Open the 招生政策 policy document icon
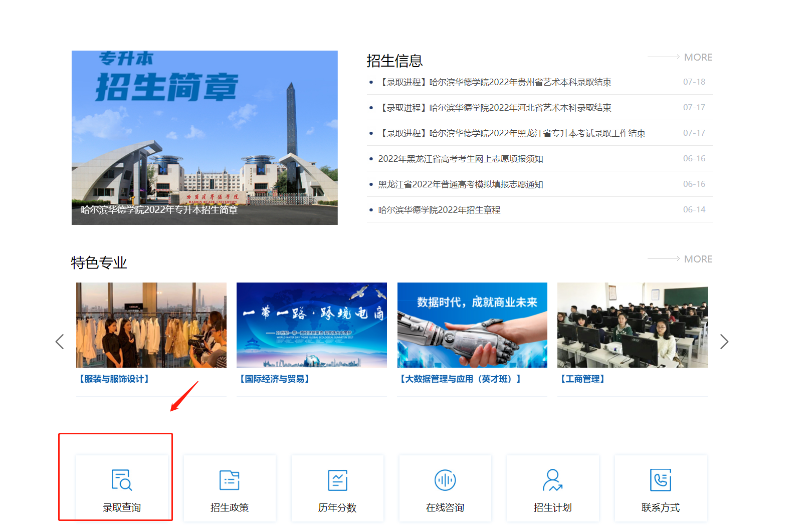Screen dimensions: 811x532 [230, 480]
